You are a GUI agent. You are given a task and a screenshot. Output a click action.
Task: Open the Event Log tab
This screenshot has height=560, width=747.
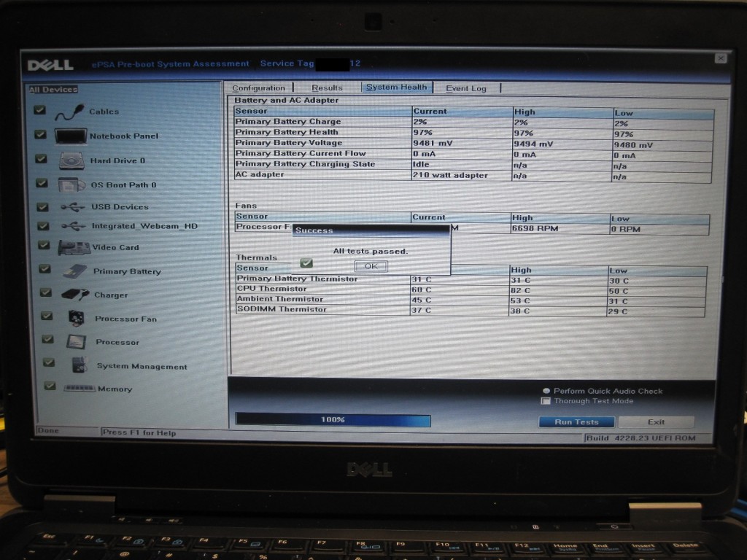point(466,88)
